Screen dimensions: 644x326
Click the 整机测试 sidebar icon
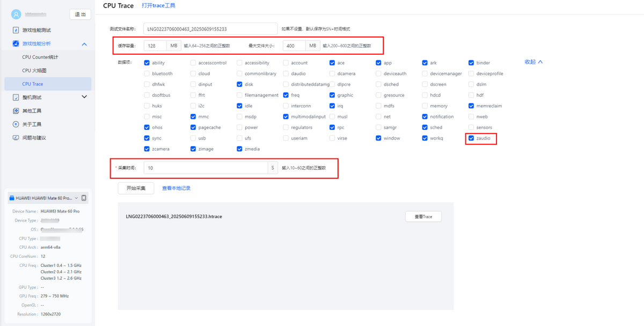tap(16, 97)
